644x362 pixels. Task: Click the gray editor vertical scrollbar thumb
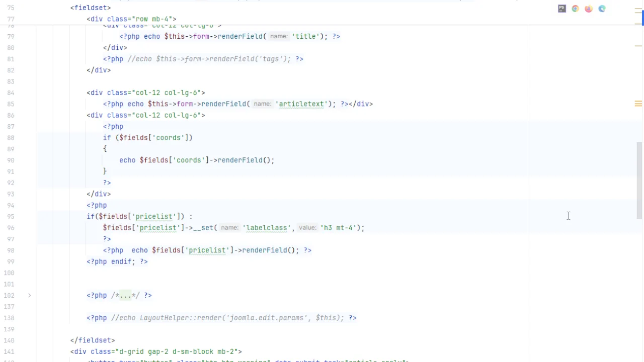[x=639, y=180]
